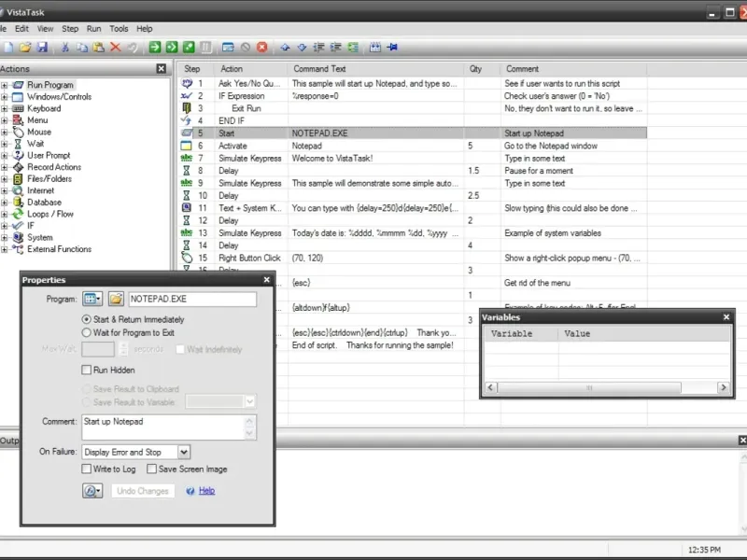Click the system clock showing 12:35 PM
Screen dimensions: 747x560
704,550
